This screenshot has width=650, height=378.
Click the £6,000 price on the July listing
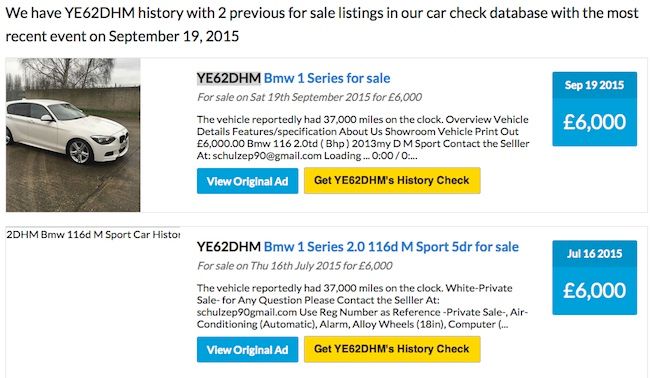(x=594, y=291)
